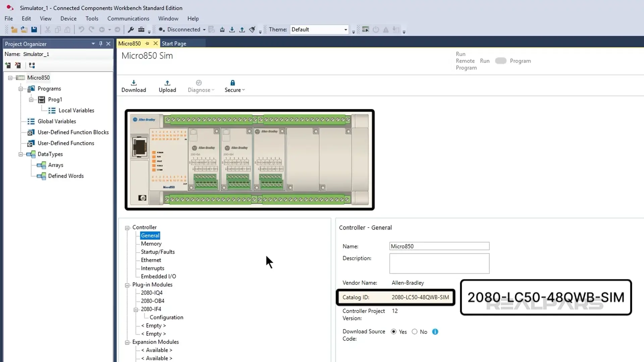Viewport: 644px width, 362px height.
Task: Click the delete device icon in Project Organizer
Action: click(18, 65)
